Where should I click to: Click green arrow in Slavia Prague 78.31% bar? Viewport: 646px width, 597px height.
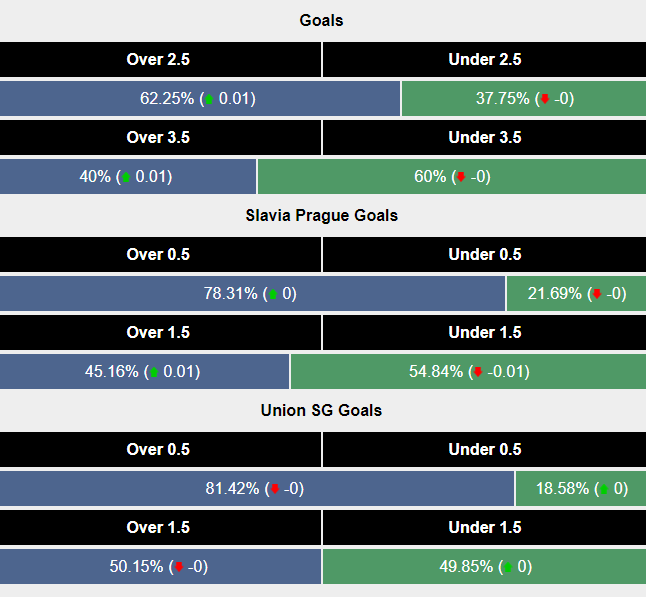click(x=271, y=294)
